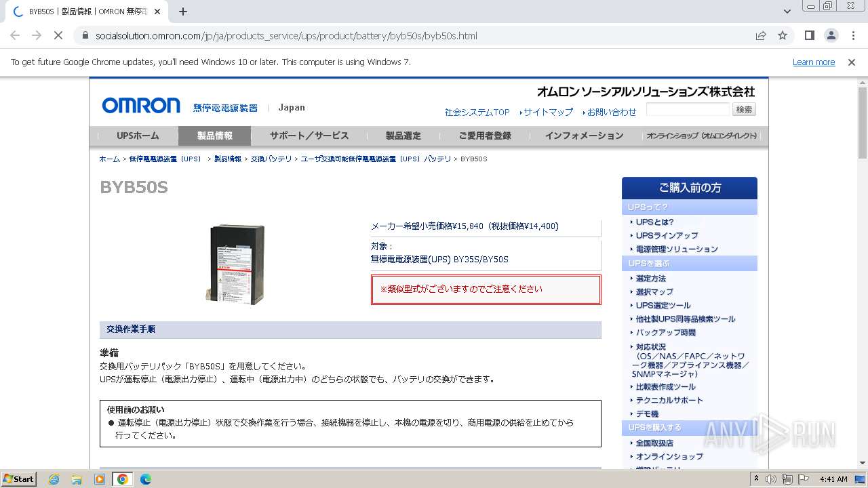Click 無停電電源装置(UPS) breadcrumb
Screen dimensions: 868x488
pos(165,159)
